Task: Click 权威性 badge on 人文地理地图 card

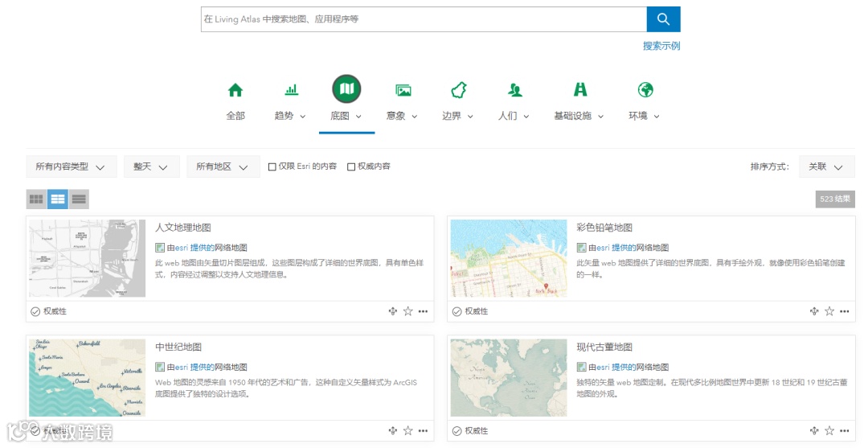Action: [x=49, y=312]
